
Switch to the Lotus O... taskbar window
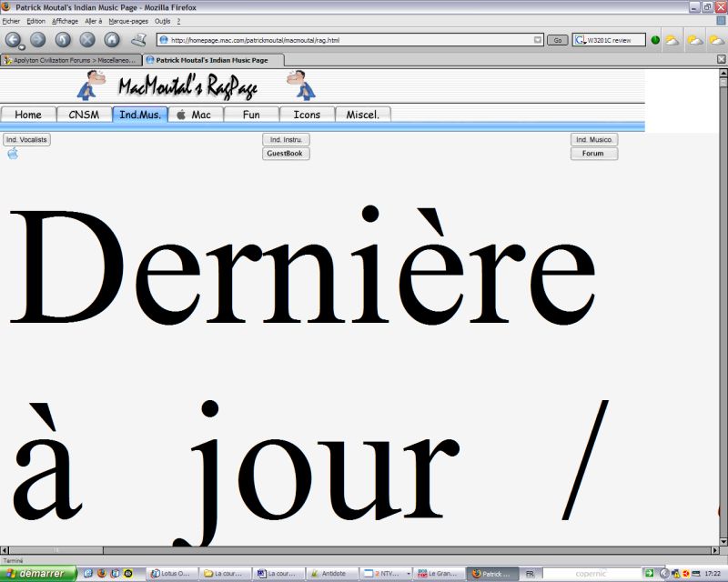[172, 574]
